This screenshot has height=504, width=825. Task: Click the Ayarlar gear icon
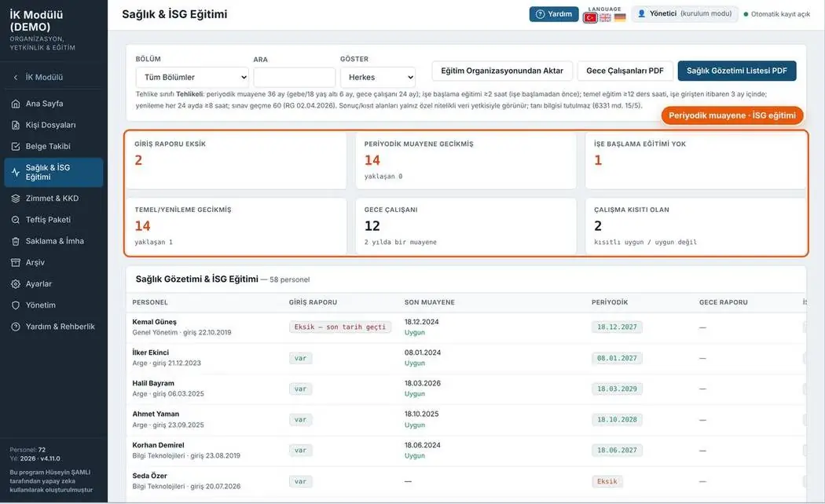(16, 284)
